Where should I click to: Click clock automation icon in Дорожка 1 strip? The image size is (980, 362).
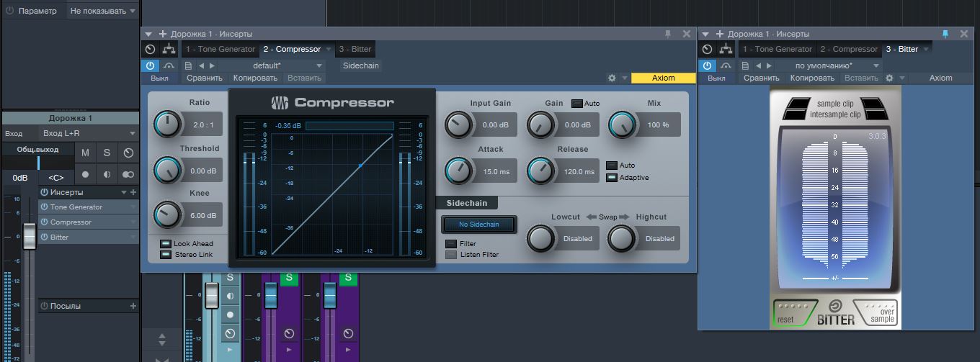pyautogui.click(x=128, y=153)
